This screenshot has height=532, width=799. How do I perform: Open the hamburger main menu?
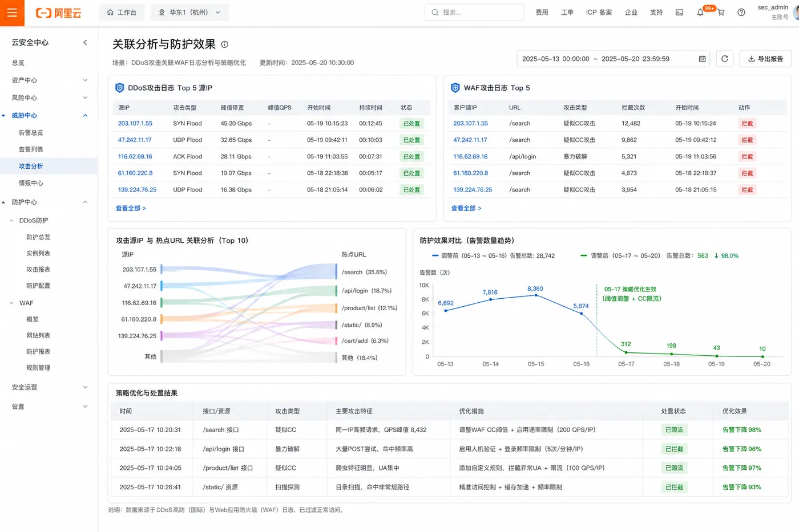click(x=12, y=13)
